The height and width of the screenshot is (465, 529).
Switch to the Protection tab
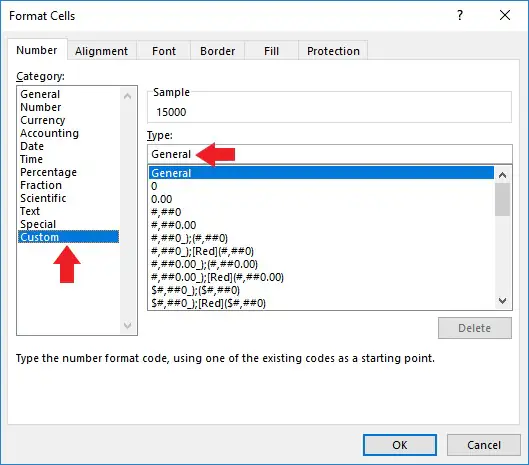coord(333,51)
